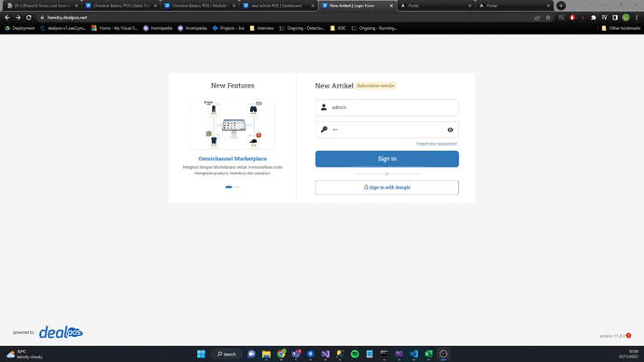Click the Sign In button
This screenshot has width=644, height=362.
point(387,159)
